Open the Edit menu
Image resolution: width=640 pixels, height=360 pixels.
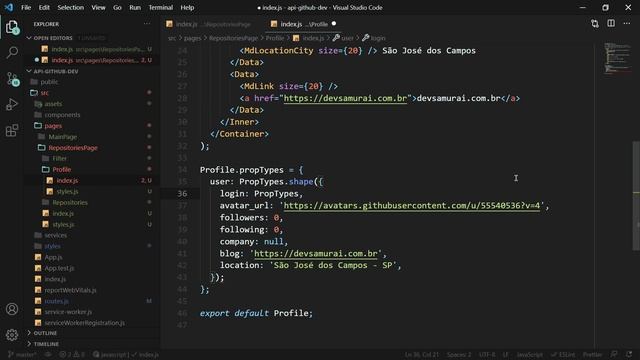[x=44, y=7]
